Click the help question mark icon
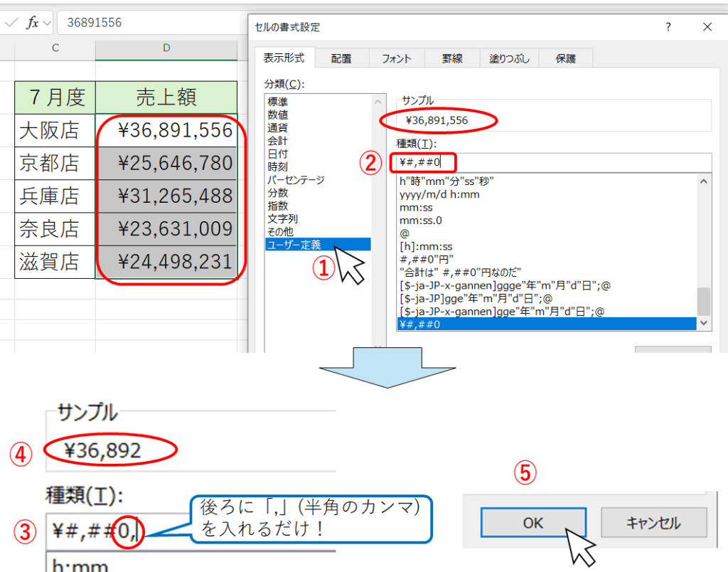This screenshot has width=728, height=572. pyautogui.click(x=668, y=27)
